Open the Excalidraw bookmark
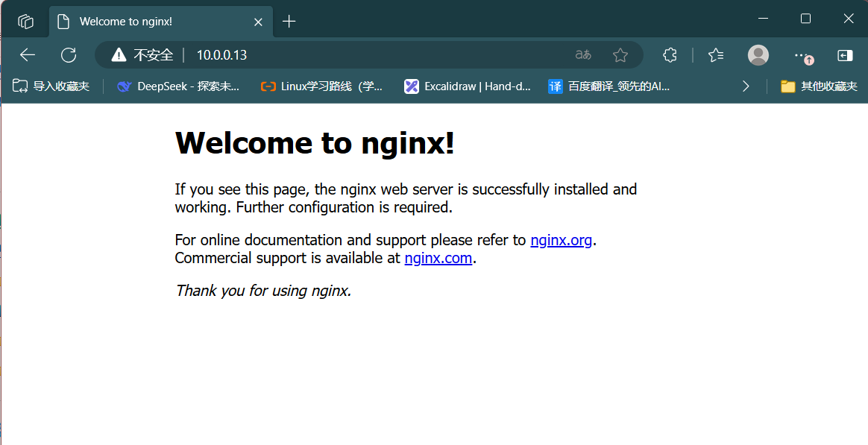This screenshot has width=868, height=445. point(468,86)
